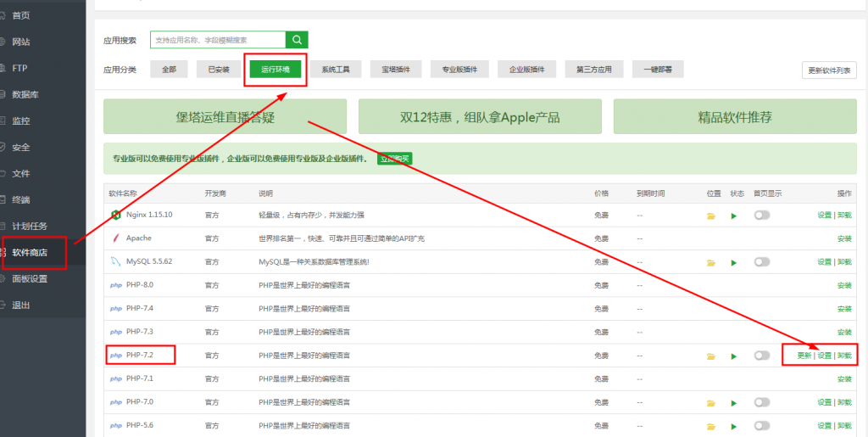Select the 已安装 category tab
This screenshot has height=437, width=868.
(219, 70)
